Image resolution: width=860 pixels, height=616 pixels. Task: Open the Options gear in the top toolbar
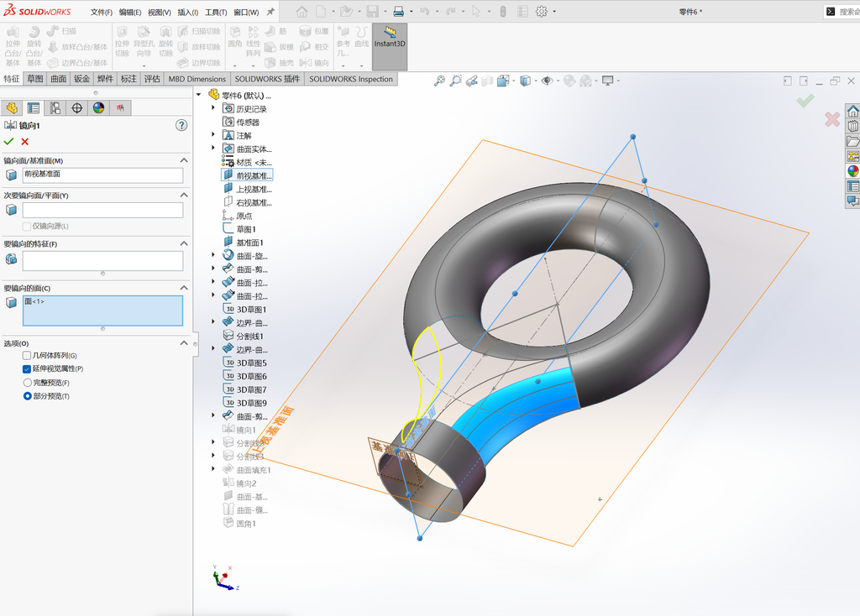[542, 12]
